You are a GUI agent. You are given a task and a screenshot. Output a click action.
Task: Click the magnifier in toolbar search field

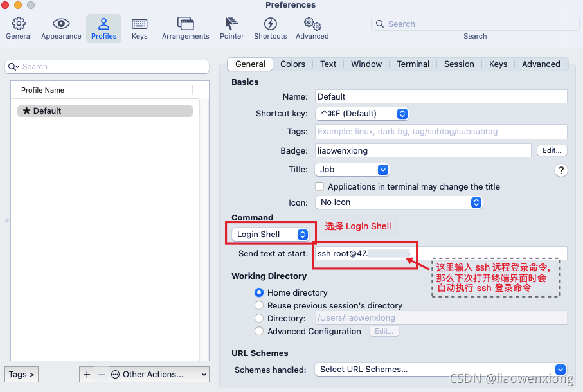pos(380,24)
